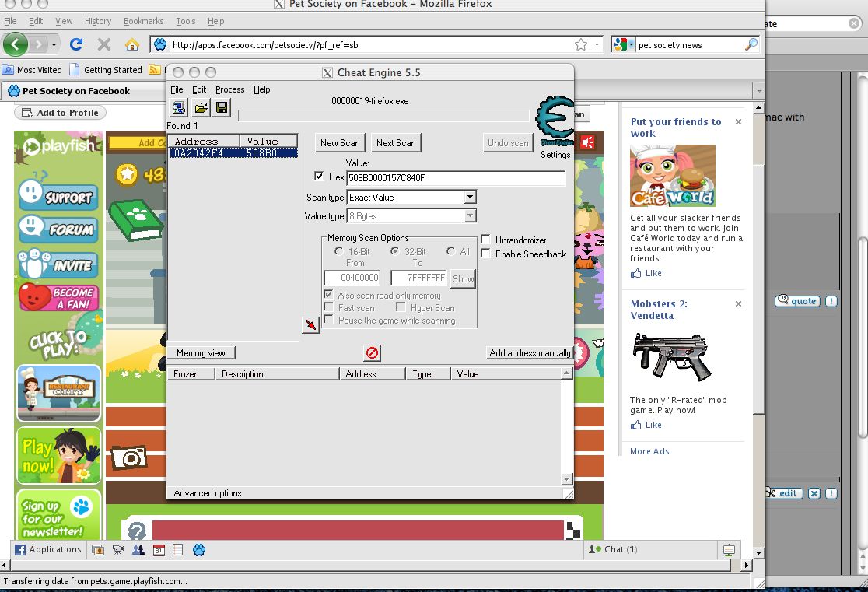
Task: Open the address bar history dropdown arrow
Action: click(x=596, y=44)
